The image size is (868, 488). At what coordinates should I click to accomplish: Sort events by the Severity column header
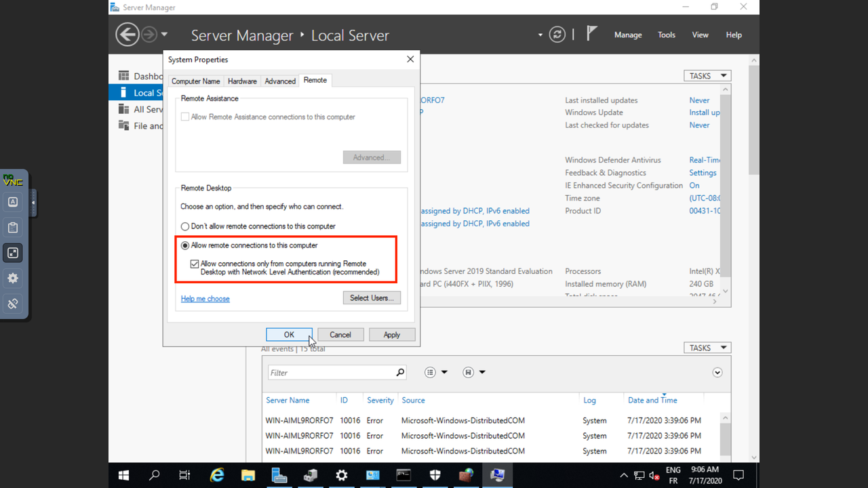pos(380,400)
